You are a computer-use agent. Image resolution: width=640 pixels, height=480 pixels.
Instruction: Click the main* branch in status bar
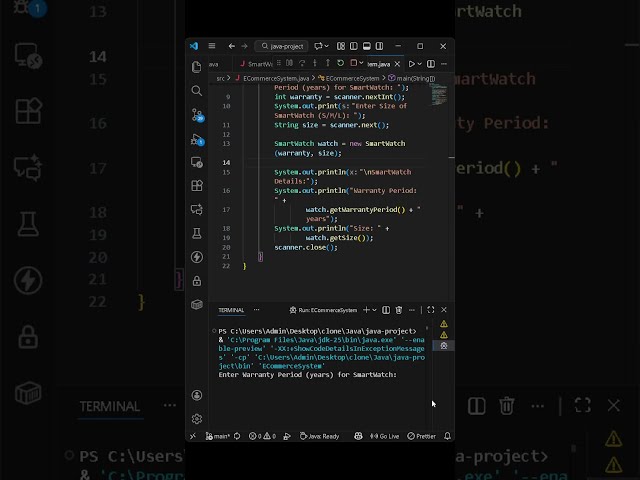click(x=218, y=436)
